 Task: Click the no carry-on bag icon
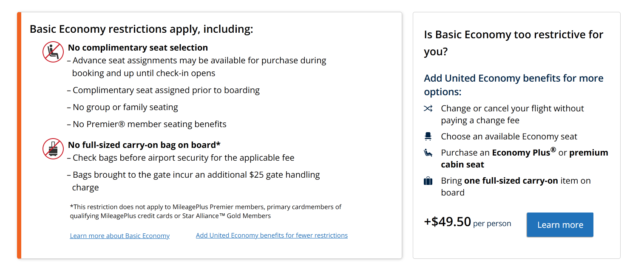pyautogui.click(x=53, y=149)
